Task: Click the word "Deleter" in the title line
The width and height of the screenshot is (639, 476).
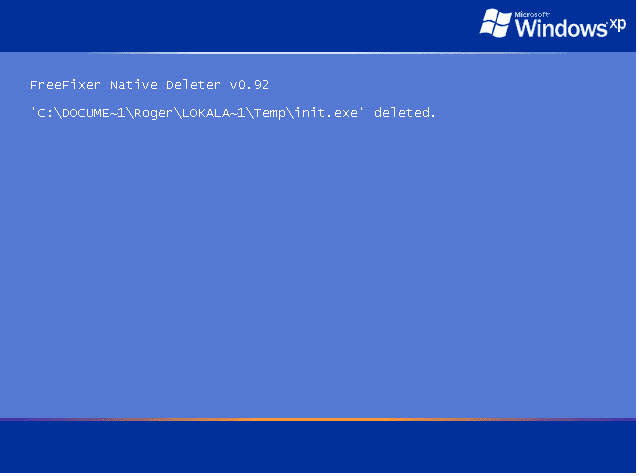Action: [x=193, y=85]
